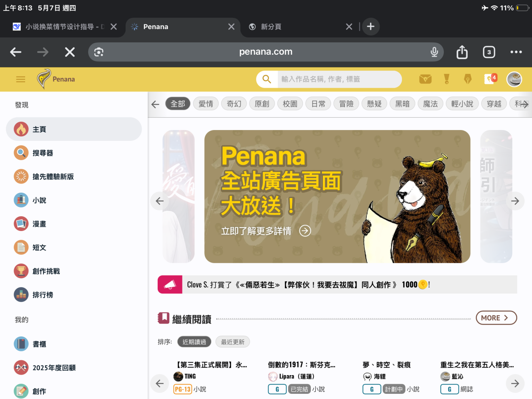Open the browser three-dot menu

516,52
